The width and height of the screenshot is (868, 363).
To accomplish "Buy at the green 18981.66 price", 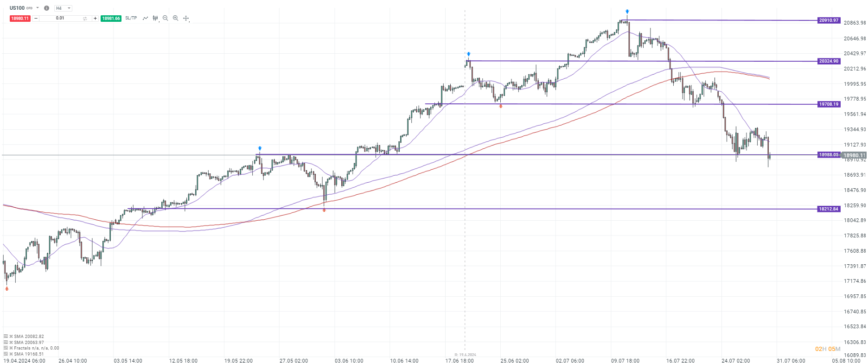I will [111, 19].
